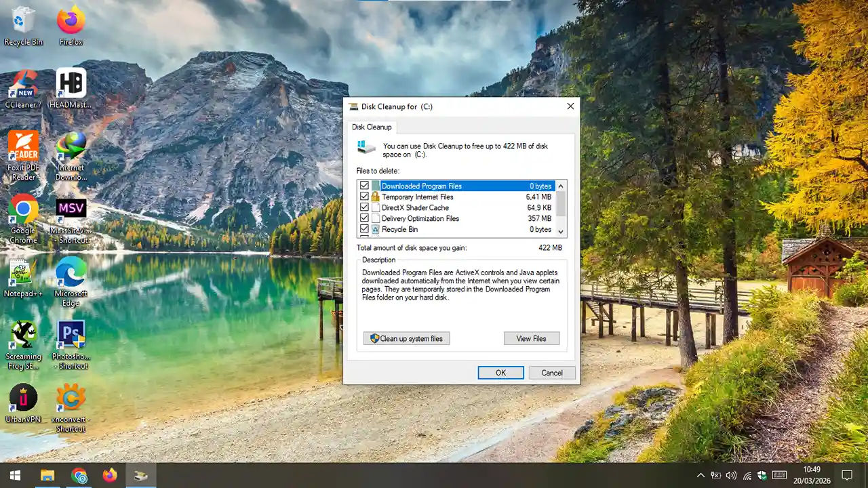Open the Wi-Fi network tray icon

pos(747,475)
